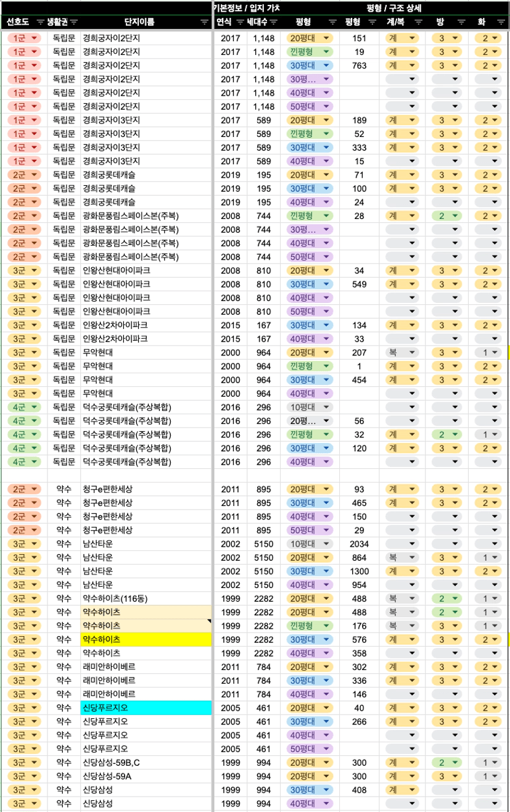Select the 단지이름 header cell label
Viewport: 510px width, 812px height.
point(139,22)
